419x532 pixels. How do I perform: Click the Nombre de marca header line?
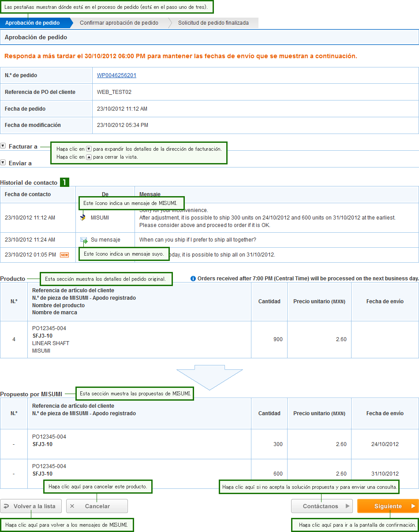coord(55,313)
